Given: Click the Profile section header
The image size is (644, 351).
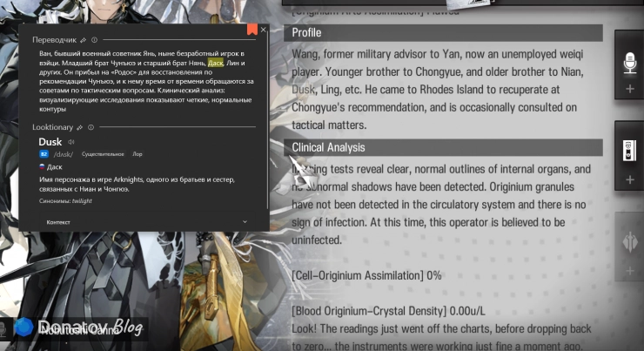Looking at the screenshot, I should pos(443,33).
